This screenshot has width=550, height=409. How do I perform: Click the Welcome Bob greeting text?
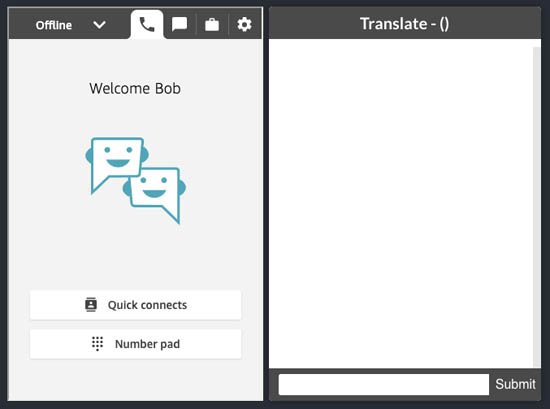coord(135,88)
